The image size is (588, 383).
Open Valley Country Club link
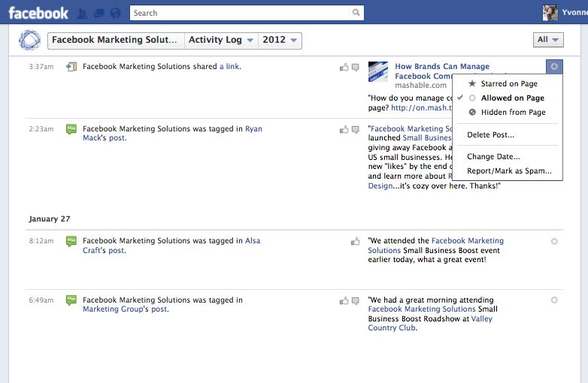430,324
